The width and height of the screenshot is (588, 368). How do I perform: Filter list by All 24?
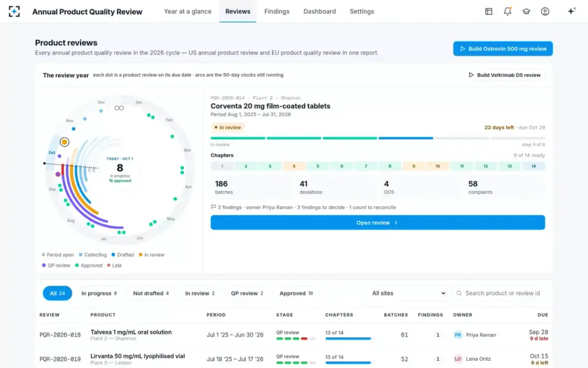pos(57,293)
